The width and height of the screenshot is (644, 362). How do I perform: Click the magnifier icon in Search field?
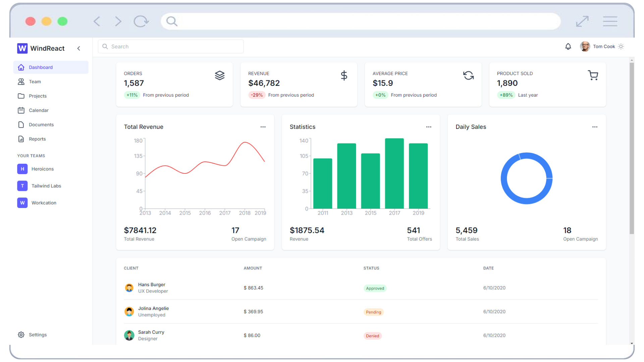point(105,46)
